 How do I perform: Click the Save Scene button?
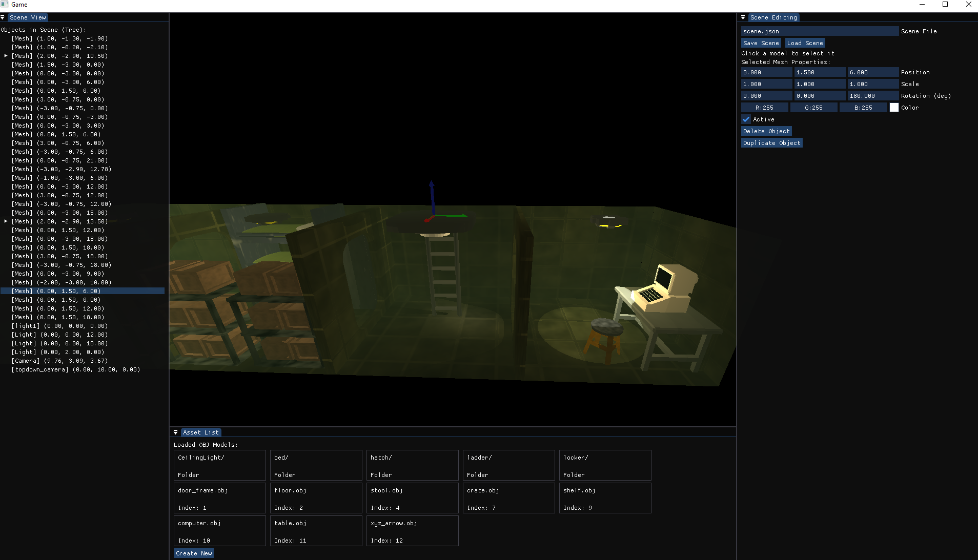pos(761,43)
